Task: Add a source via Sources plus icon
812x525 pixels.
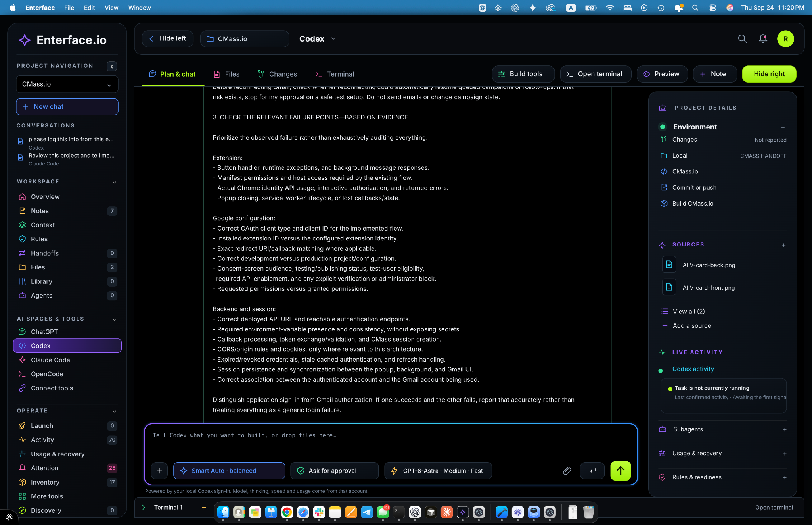Action: (783, 245)
